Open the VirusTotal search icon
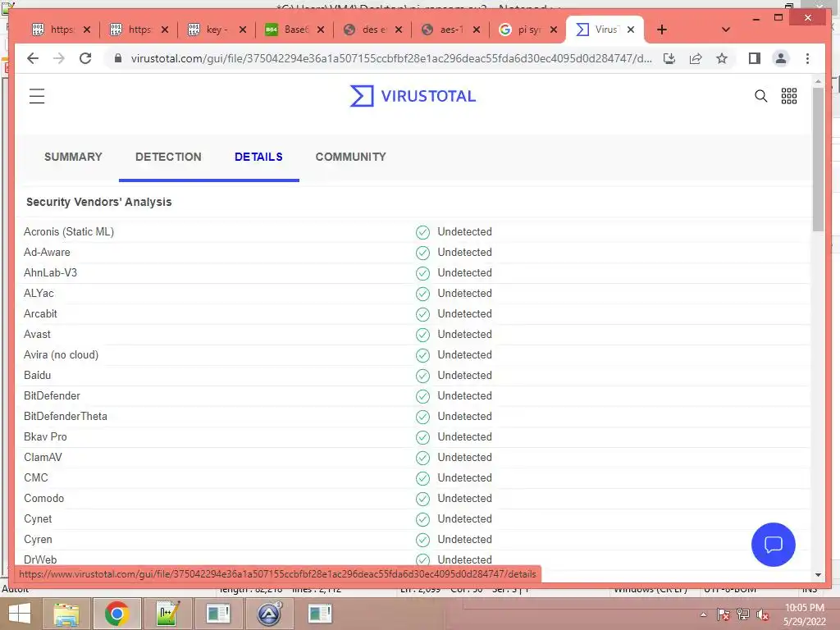The width and height of the screenshot is (840, 630). click(760, 96)
